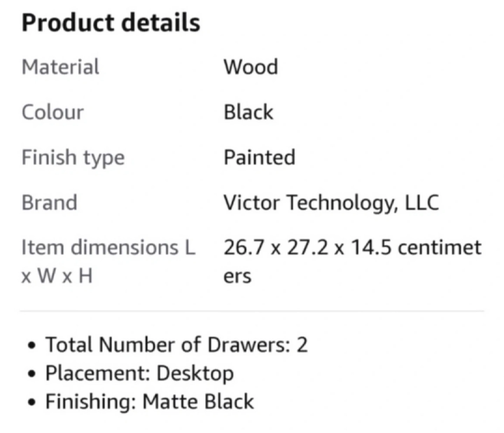Viewport: 504px width, 433px height.
Task: Click the Black colour value
Action: pos(248,112)
